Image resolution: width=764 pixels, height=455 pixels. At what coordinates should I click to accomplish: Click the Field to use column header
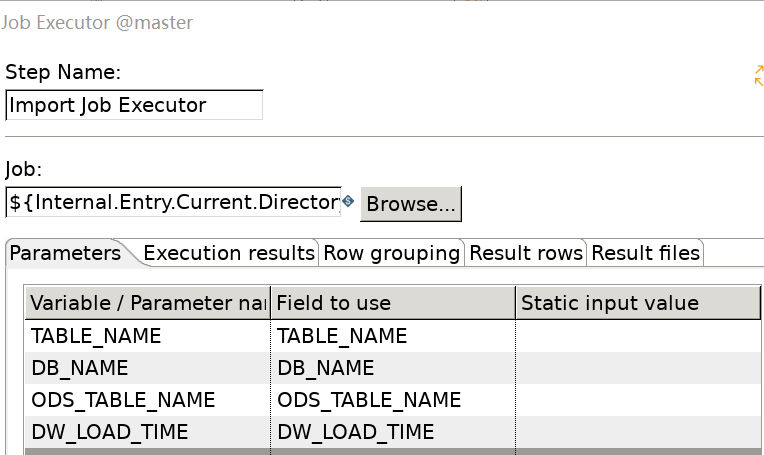click(x=393, y=303)
